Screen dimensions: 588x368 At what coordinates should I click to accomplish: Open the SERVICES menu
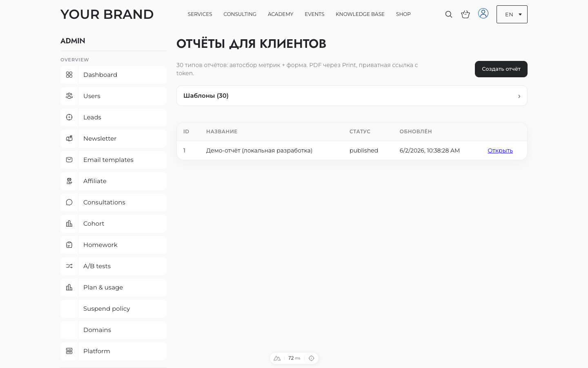click(x=200, y=14)
